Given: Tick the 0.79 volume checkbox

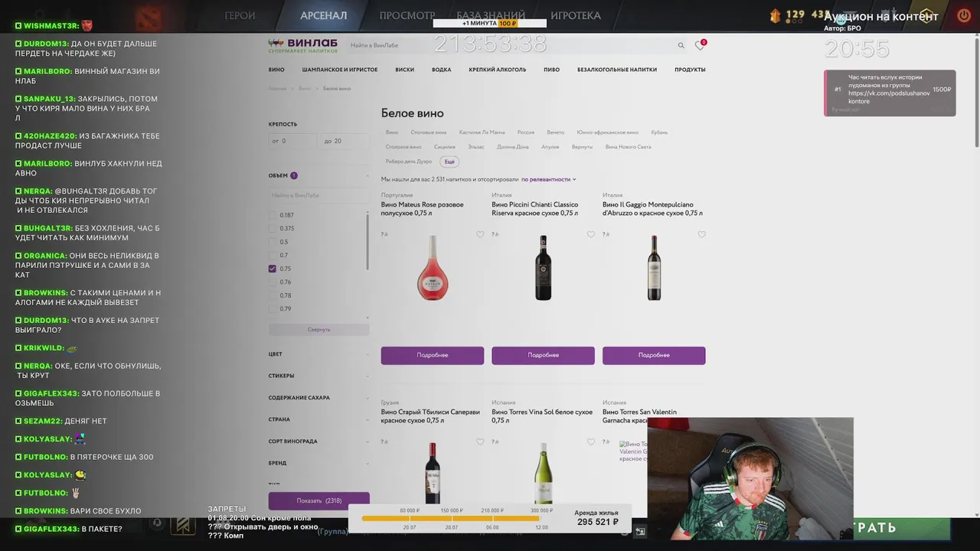Looking at the screenshot, I should (x=272, y=309).
